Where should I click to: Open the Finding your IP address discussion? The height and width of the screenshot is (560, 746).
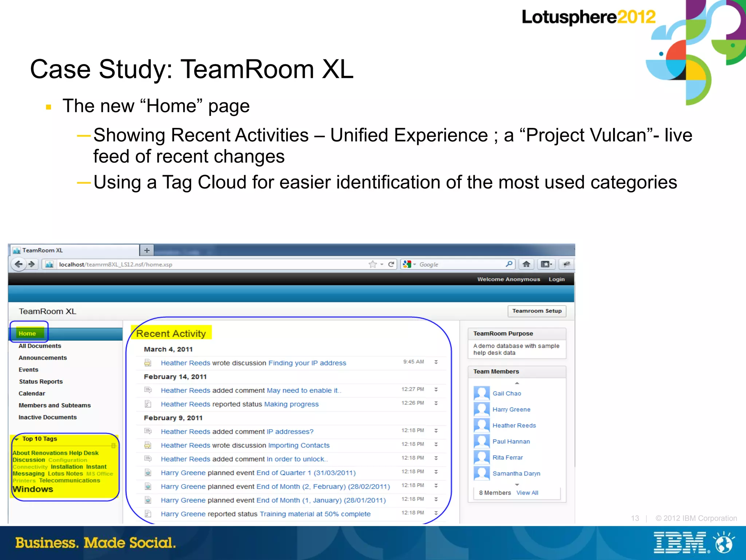click(307, 363)
